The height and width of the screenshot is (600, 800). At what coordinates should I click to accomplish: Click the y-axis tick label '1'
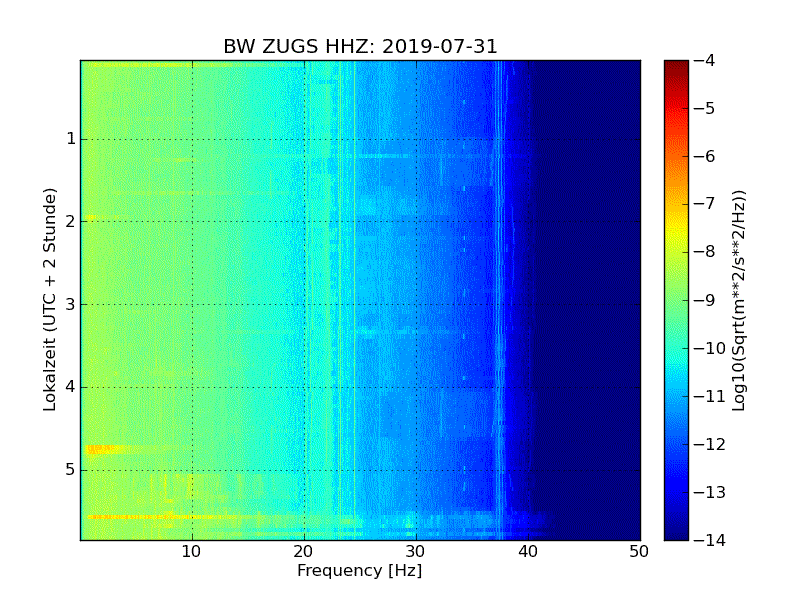tap(71, 139)
